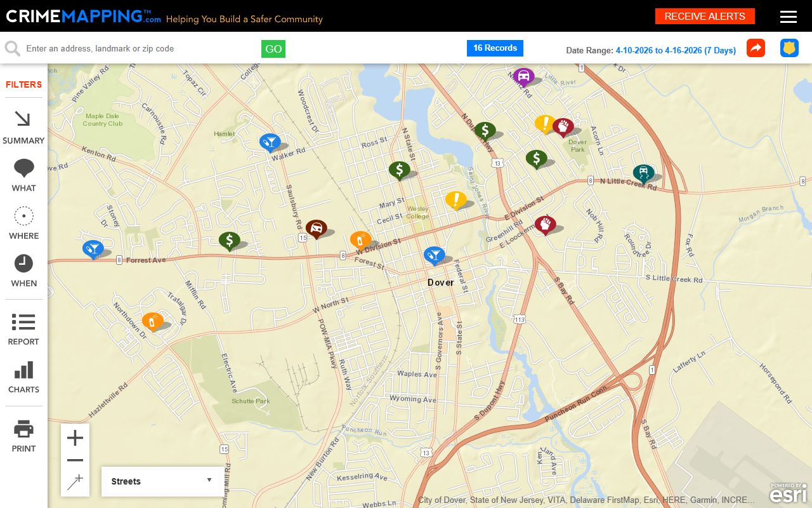Open the Streets basemap dropdown
The height and width of the screenshot is (508, 812).
[162, 481]
